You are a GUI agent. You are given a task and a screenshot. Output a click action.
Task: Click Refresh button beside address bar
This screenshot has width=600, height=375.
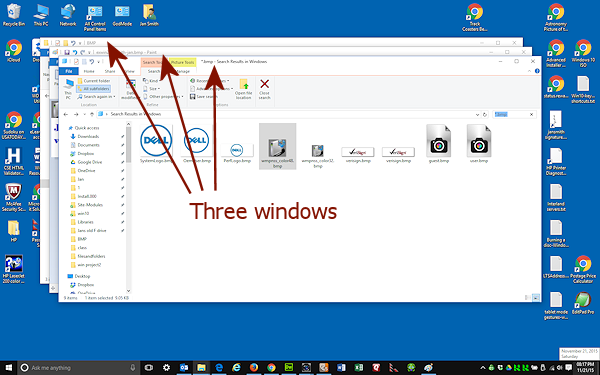click(485, 114)
